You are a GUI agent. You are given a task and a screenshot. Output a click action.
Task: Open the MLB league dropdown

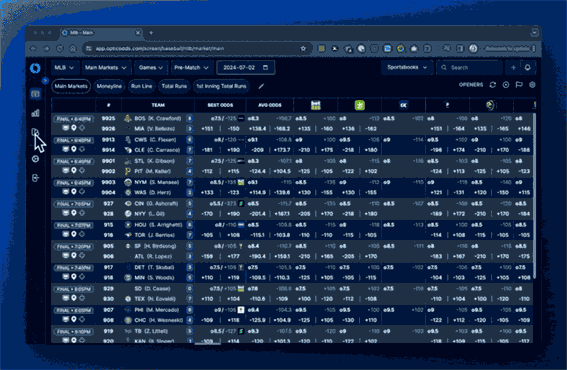[x=64, y=68]
